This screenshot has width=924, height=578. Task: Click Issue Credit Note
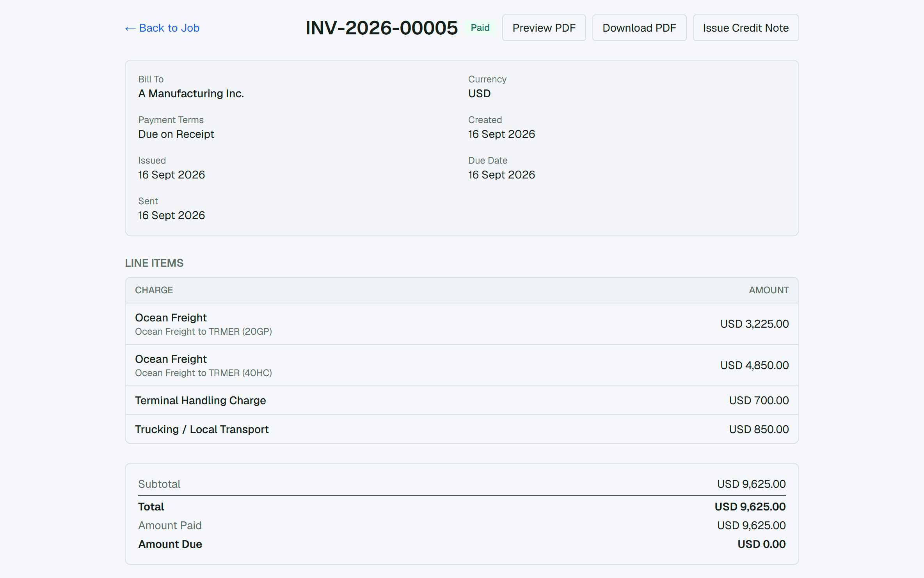(x=746, y=28)
